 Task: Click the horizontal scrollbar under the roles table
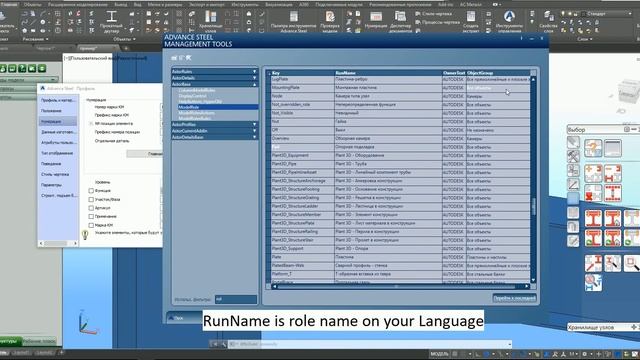click(400, 287)
